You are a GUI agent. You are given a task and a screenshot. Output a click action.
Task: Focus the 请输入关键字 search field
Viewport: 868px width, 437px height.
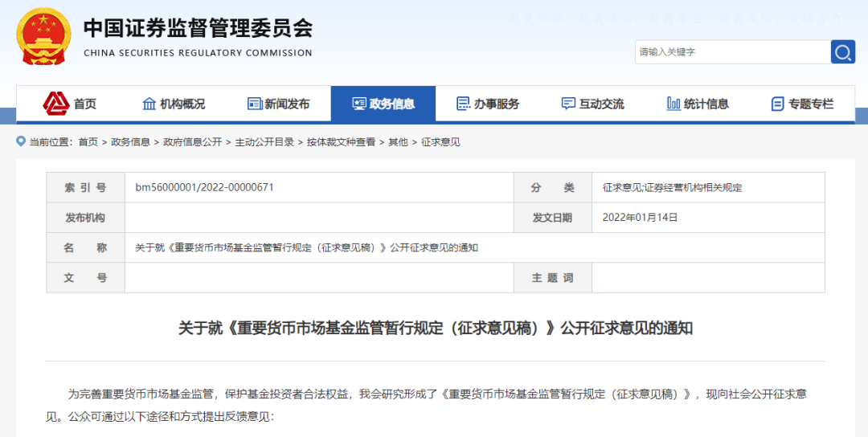tap(732, 52)
